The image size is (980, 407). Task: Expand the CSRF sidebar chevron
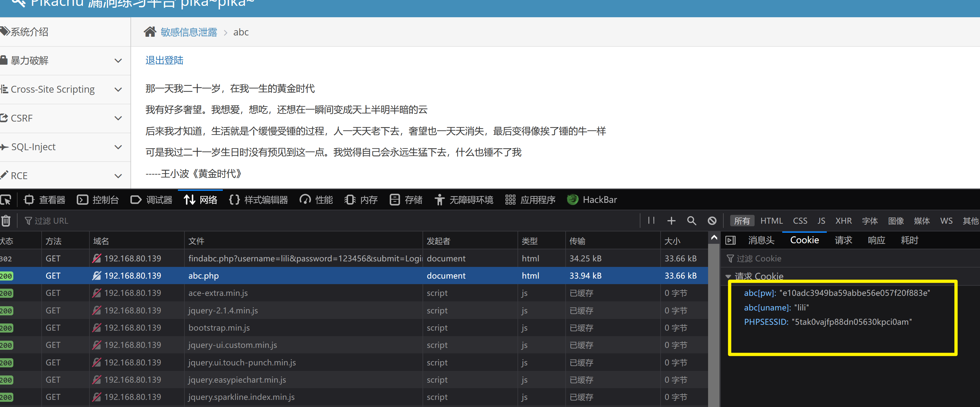(x=118, y=118)
